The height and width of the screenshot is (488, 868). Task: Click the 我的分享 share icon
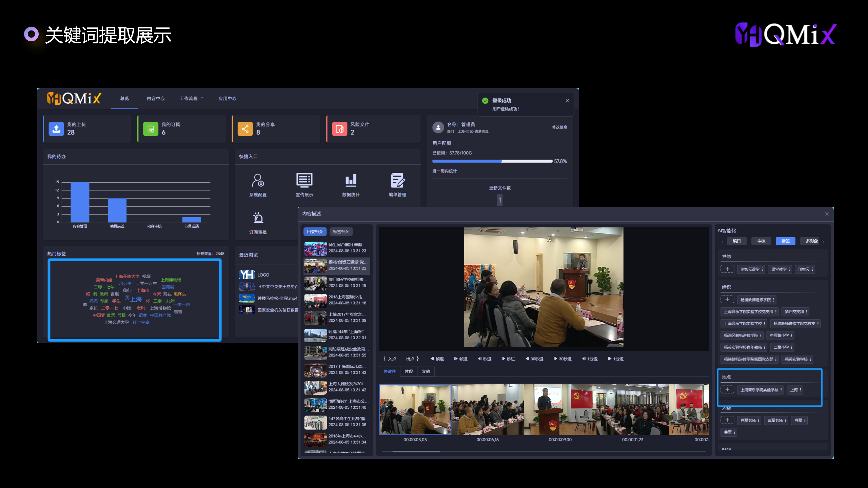click(x=245, y=129)
